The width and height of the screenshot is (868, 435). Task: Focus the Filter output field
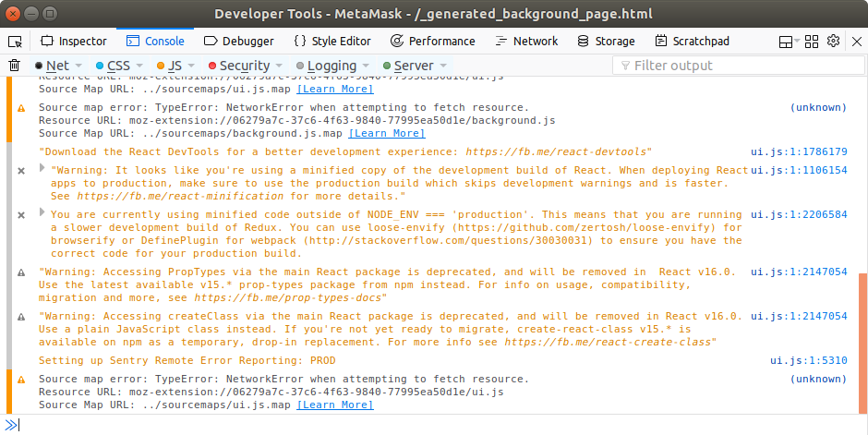tap(739, 66)
